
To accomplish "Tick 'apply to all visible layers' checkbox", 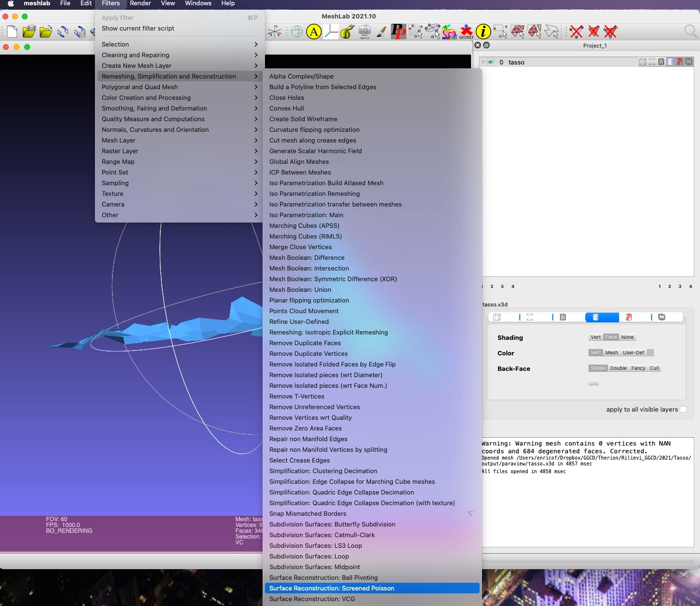I will 683,409.
